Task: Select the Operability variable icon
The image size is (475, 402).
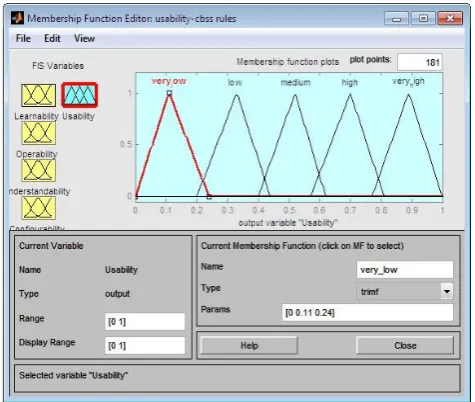Action: click(38, 133)
